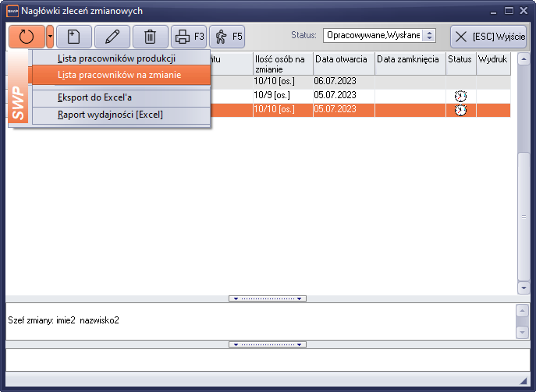536x392 pixels.
Task: Select 'Lista pracowników produkcji' menu item
Action: pyautogui.click(x=116, y=58)
